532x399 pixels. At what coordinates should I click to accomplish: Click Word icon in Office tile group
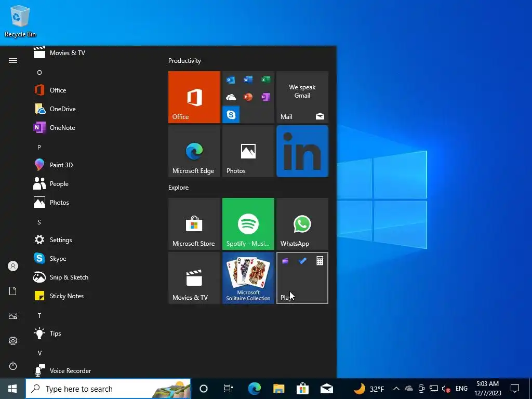(x=248, y=79)
